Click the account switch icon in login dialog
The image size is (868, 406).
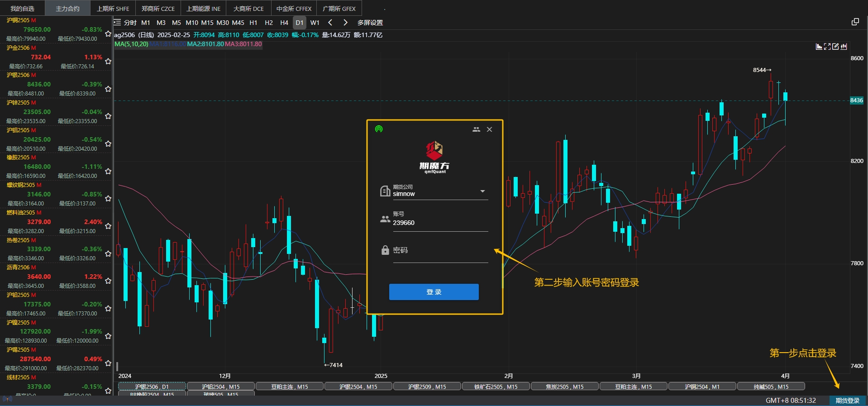click(476, 129)
